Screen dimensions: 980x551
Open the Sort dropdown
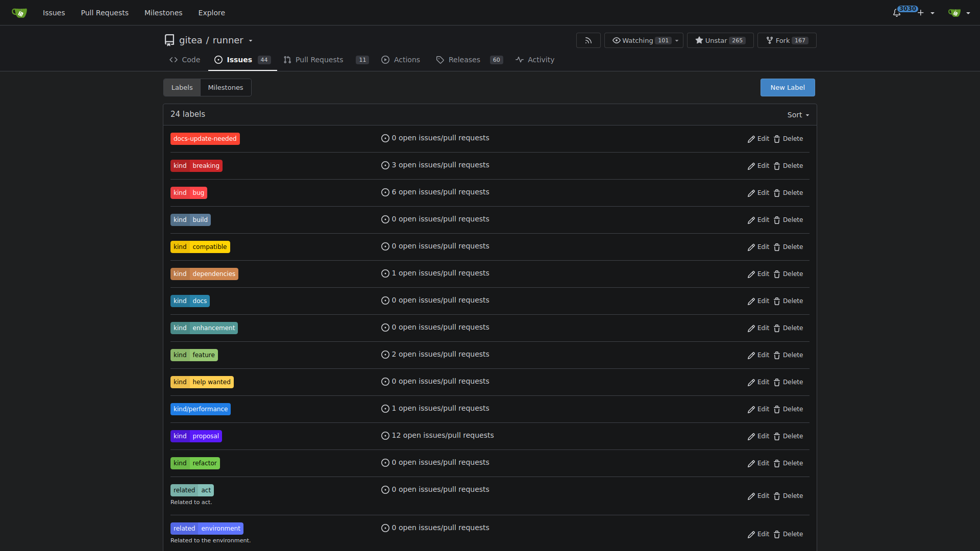point(798,115)
